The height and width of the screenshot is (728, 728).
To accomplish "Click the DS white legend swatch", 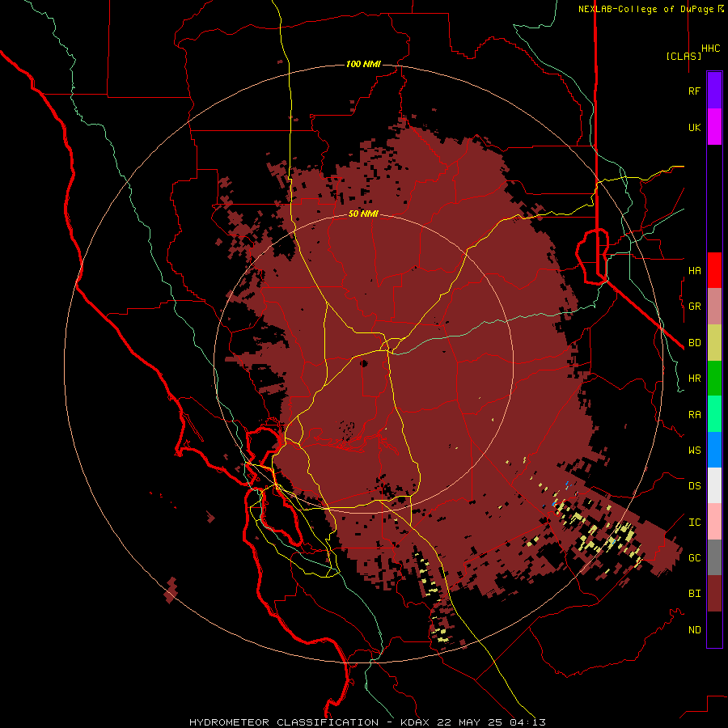I will (714, 485).
